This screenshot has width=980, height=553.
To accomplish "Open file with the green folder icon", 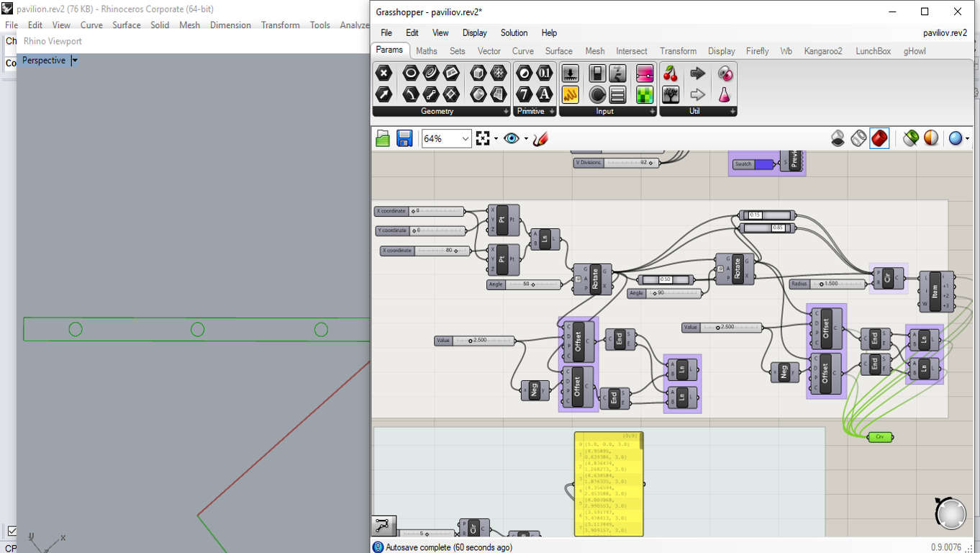I will 383,138.
